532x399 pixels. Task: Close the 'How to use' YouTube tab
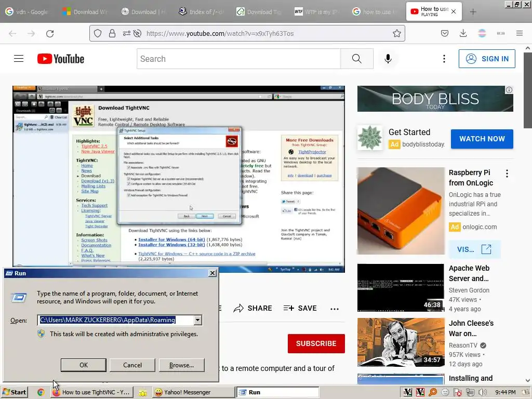(x=454, y=12)
